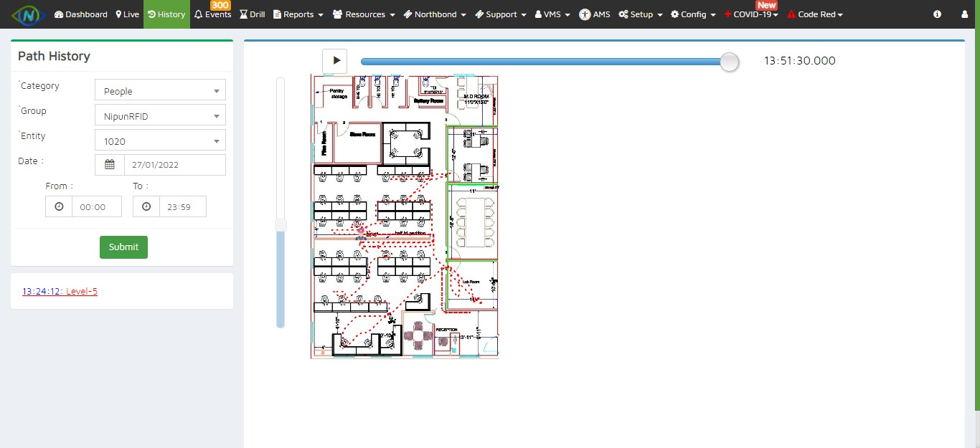
Task: Open the Drill page
Action: (253, 14)
